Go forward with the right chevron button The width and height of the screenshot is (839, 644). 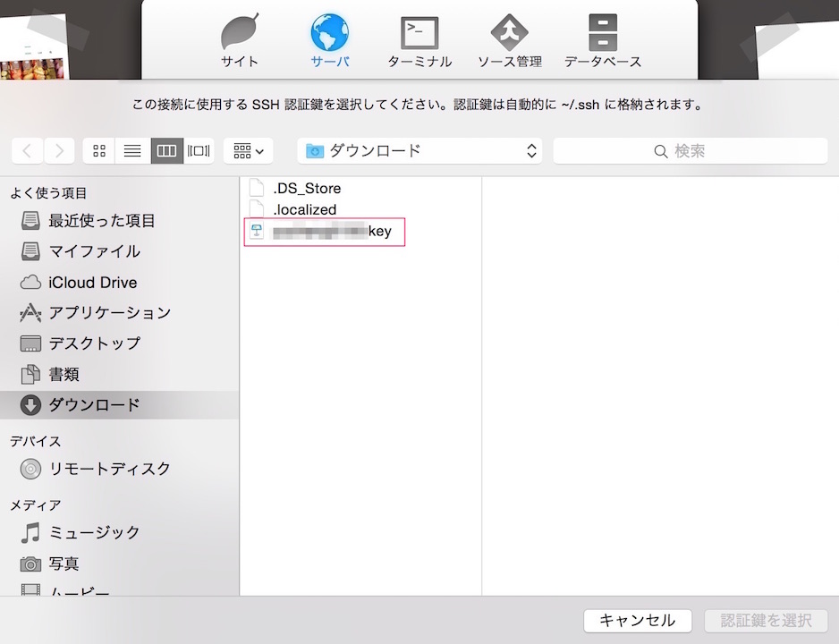click(x=59, y=151)
